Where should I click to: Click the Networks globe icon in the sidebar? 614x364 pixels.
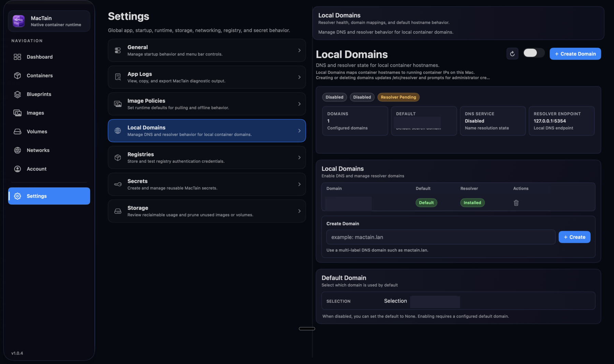point(17,150)
